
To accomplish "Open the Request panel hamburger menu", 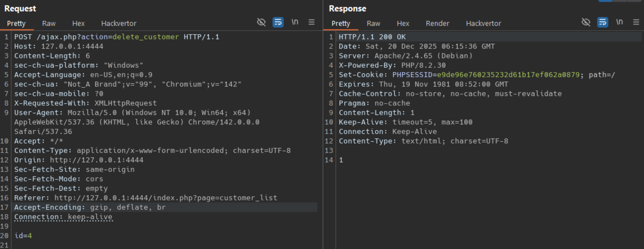I will point(311,22).
